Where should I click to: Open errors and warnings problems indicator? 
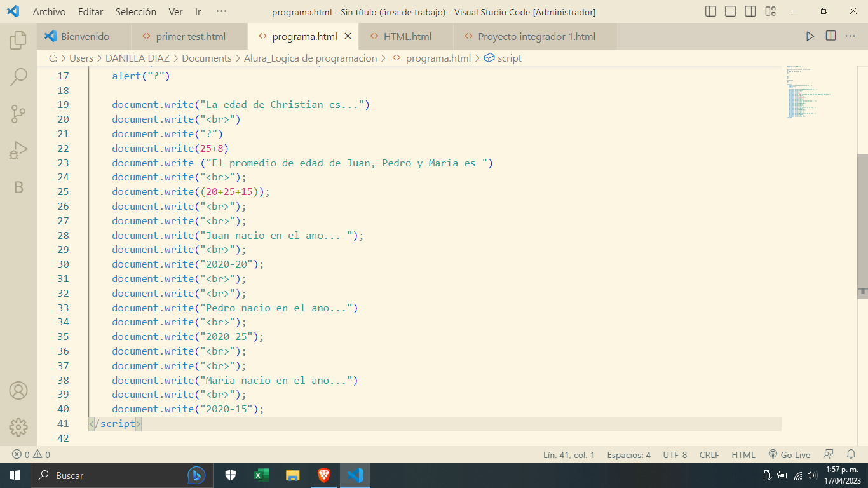31,455
